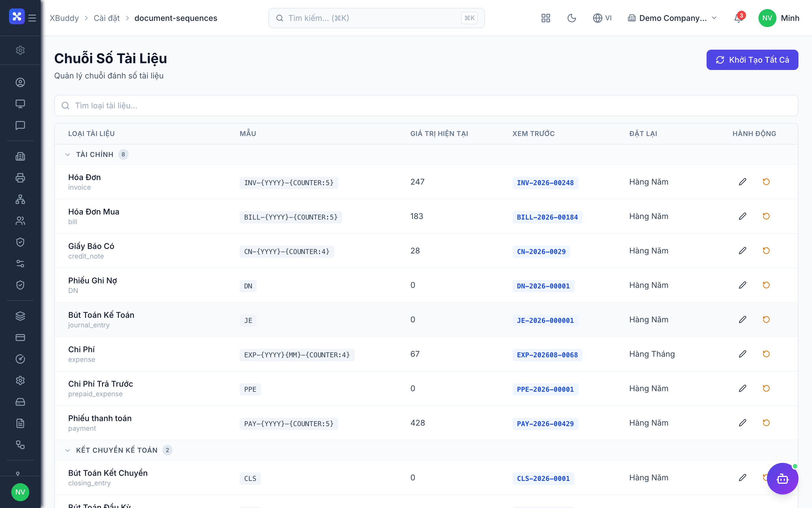Open the apps grid icon in header
Viewport: 812px width, 508px height.
click(x=546, y=18)
